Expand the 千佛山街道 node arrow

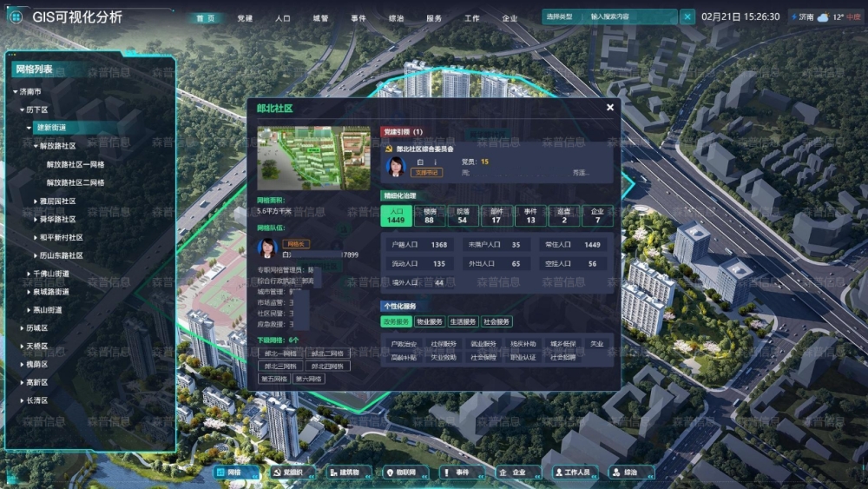[x=29, y=274]
